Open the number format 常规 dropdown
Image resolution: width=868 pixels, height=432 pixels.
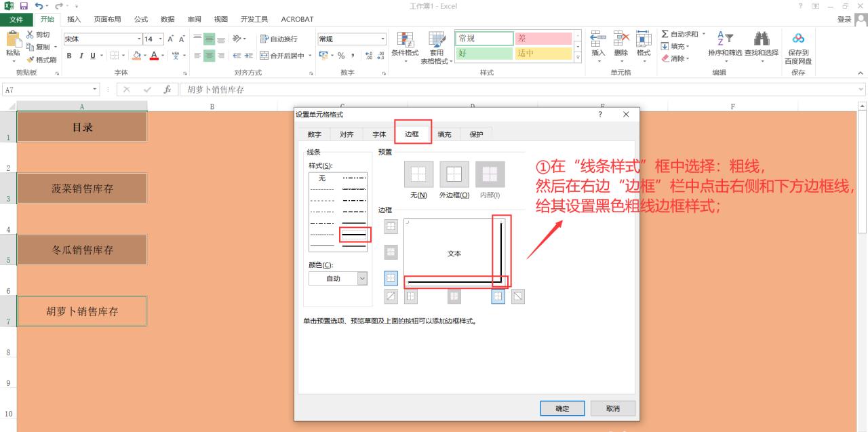click(382, 39)
